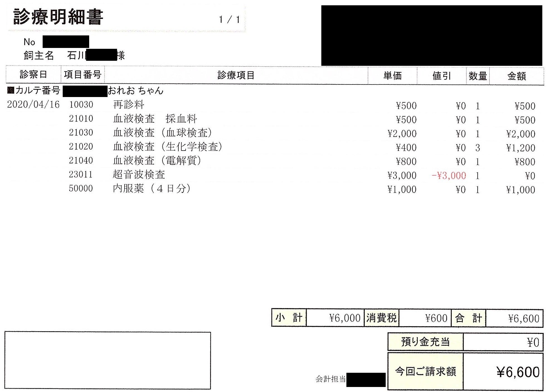This screenshot has width=549, height=392.
Task: Select the 内服薬(4日分) entry
Action: 152,189
